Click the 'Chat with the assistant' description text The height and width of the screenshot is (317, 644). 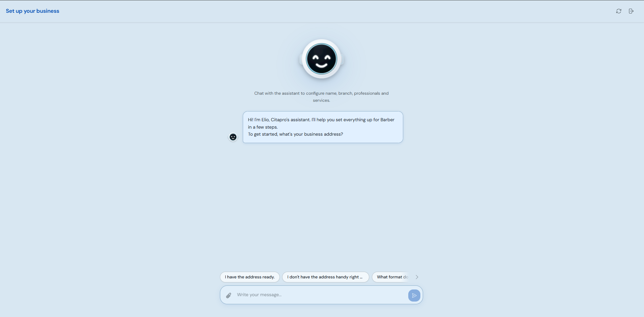tap(321, 97)
